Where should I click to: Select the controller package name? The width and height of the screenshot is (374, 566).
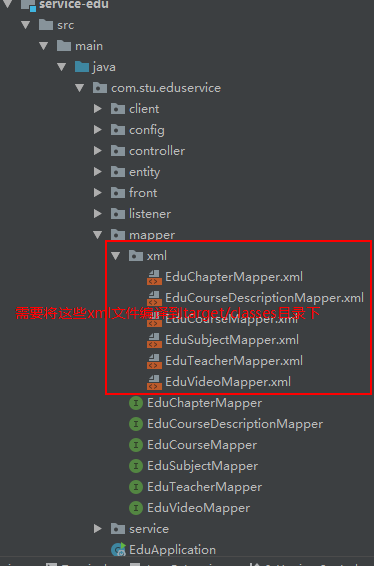pyautogui.click(x=157, y=151)
